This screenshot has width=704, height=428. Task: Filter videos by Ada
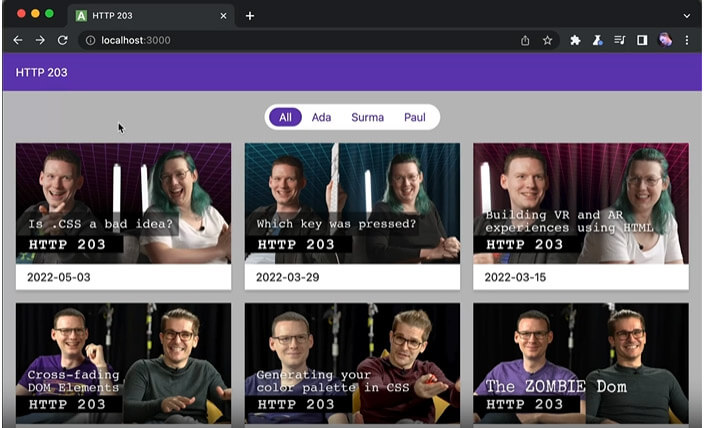[x=321, y=117]
